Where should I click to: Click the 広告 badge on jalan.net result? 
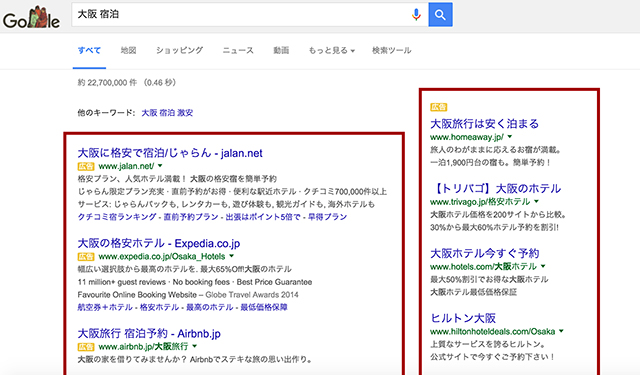(86, 166)
